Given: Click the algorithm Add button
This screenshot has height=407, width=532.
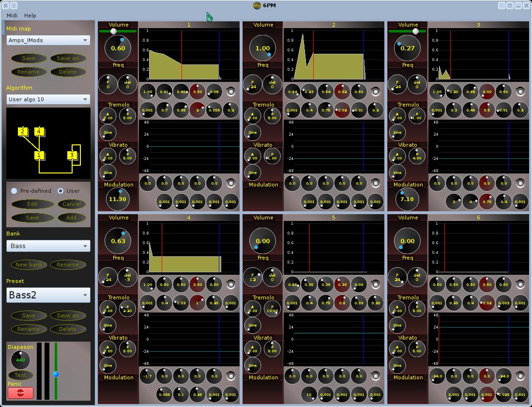Looking at the screenshot, I should tap(71, 218).
